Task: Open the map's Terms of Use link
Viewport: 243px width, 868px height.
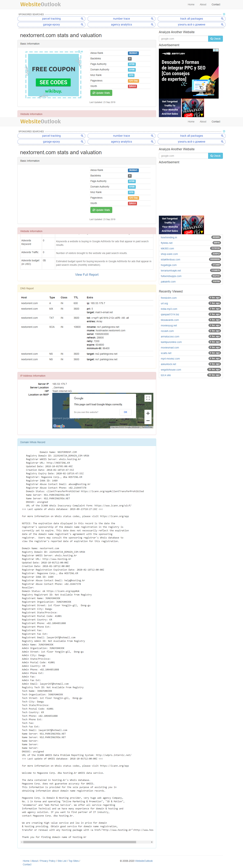Action: pyautogui.click(x=147, y=427)
